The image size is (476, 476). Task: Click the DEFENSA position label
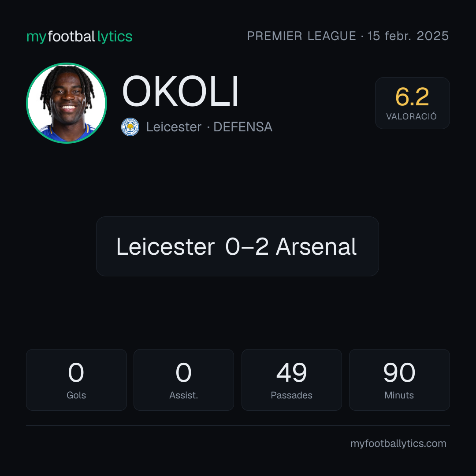tap(243, 127)
